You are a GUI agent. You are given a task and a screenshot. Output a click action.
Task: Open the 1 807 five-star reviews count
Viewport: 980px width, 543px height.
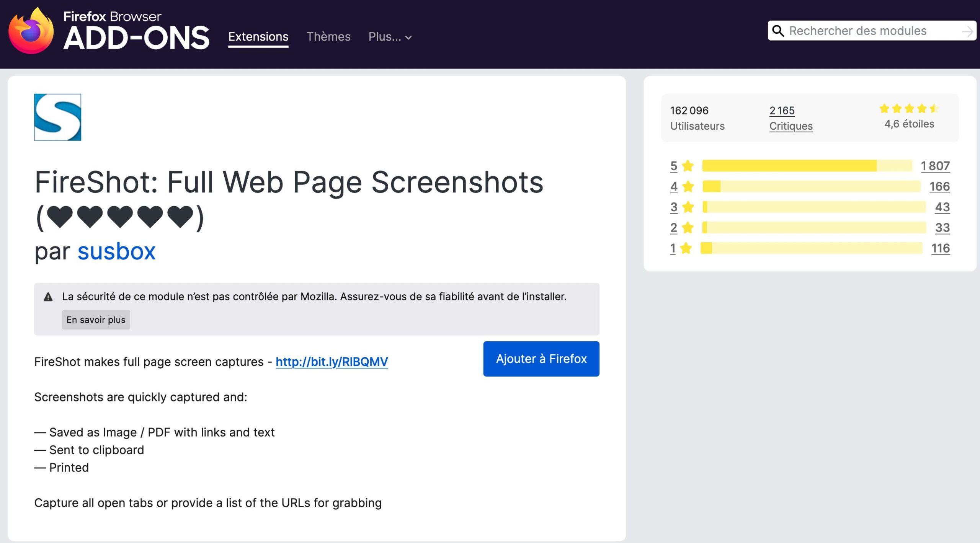(935, 166)
